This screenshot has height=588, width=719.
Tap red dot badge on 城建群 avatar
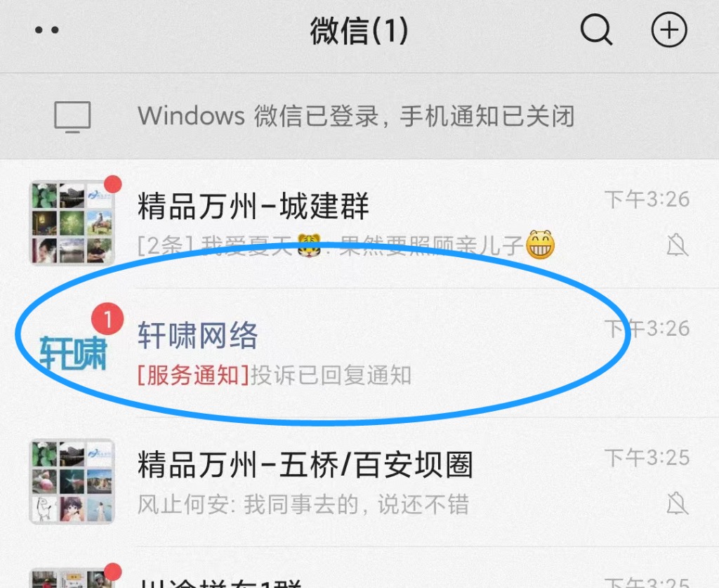tap(113, 184)
